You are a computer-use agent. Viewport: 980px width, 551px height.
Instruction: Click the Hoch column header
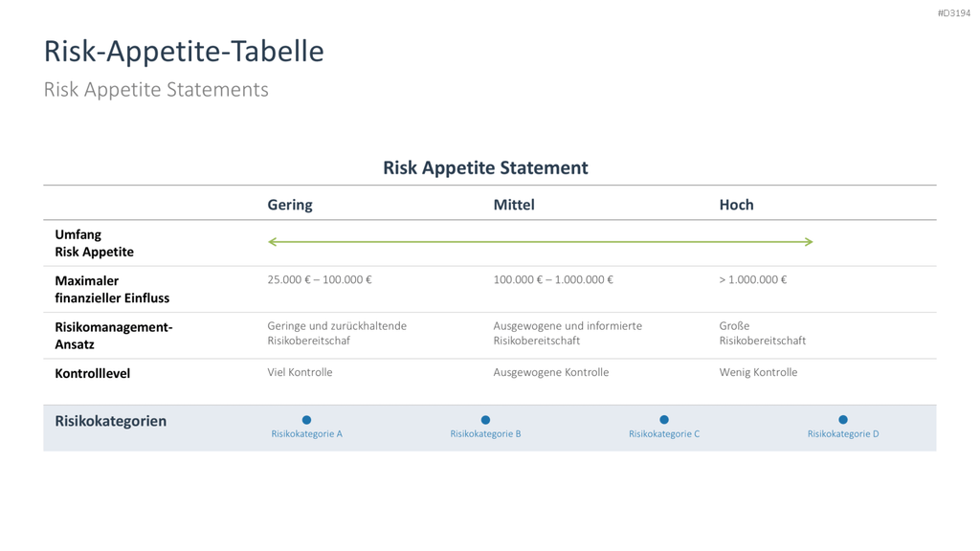point(736,205)
